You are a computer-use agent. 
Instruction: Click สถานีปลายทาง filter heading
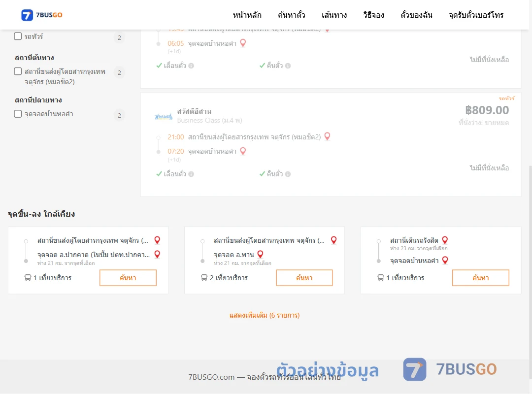pos(38,100)
